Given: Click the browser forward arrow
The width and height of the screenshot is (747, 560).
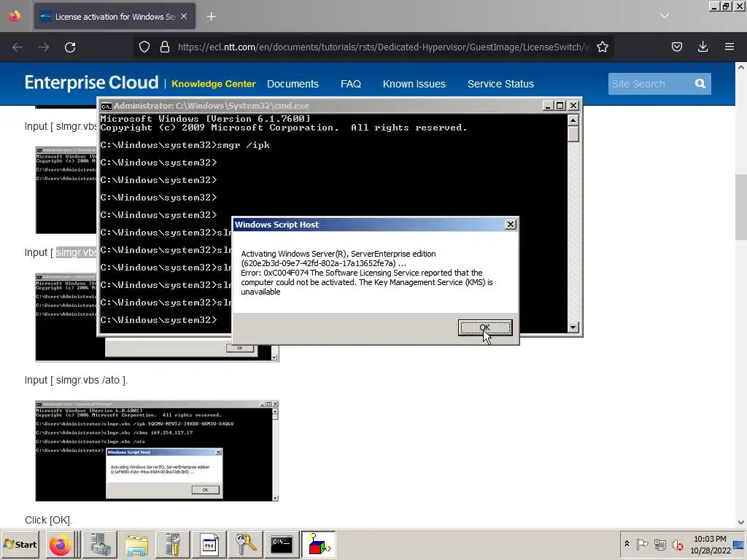Looking at the screenshot, I should tap(44, 47).
